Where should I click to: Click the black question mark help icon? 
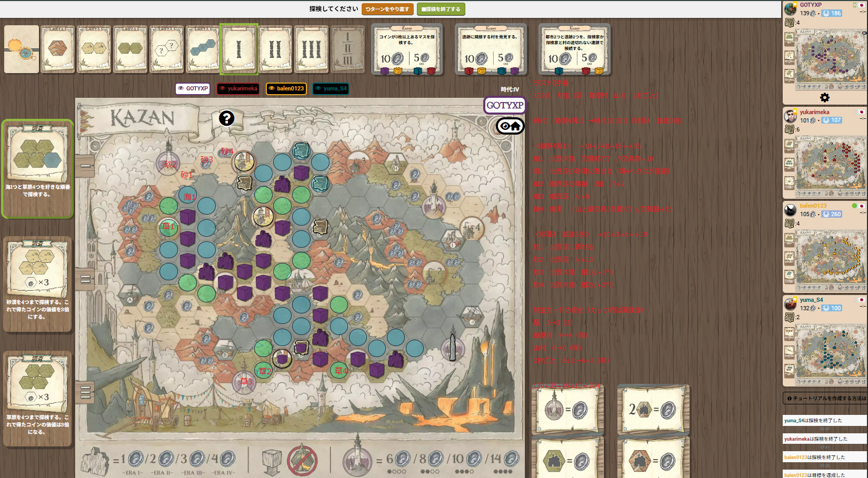tap(226, 118)
